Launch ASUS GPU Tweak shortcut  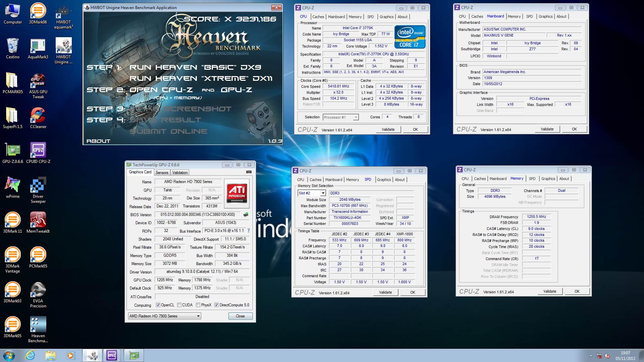38,86
